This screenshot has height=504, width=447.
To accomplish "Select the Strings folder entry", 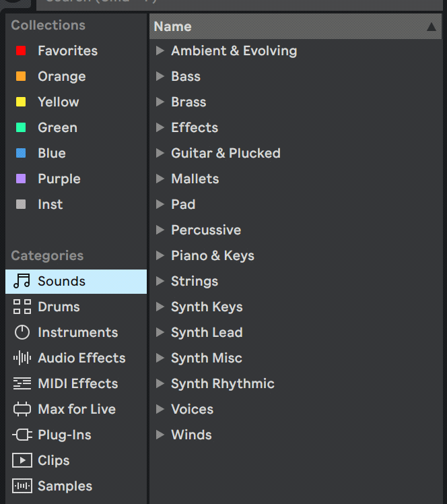I will [195, 281].
